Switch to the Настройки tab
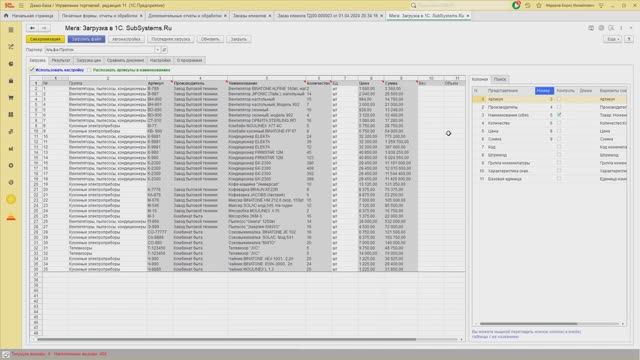Image resolution: width=640 pixels, height=360 pixels. click(x=160, y=60)
